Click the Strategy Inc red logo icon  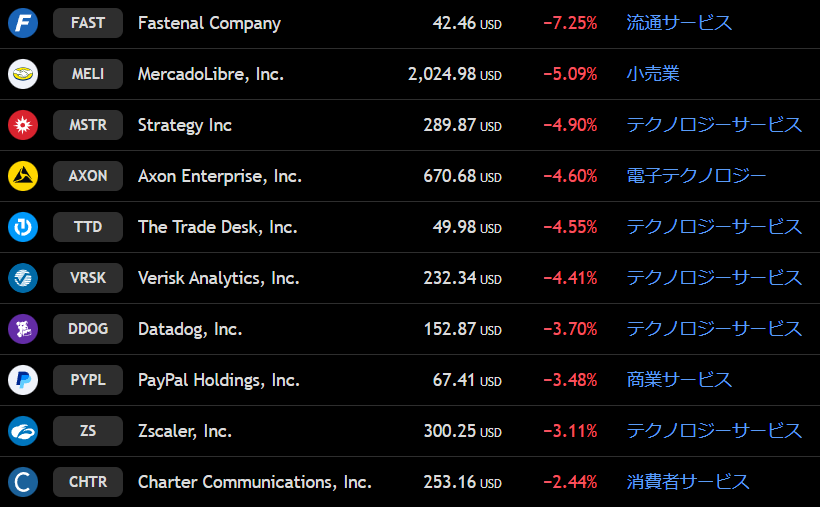click(x=23, y=125)
